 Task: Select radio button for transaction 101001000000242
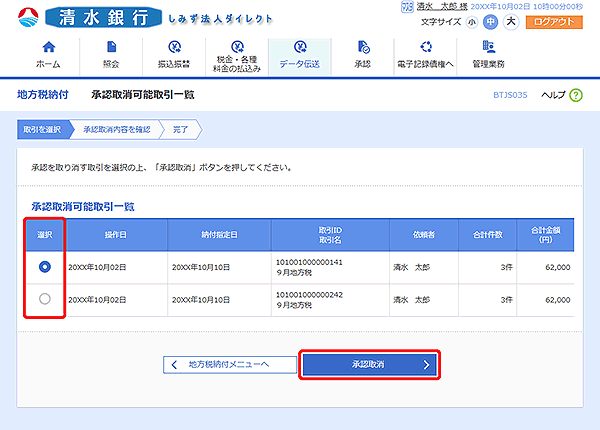[x=44, y=299]
